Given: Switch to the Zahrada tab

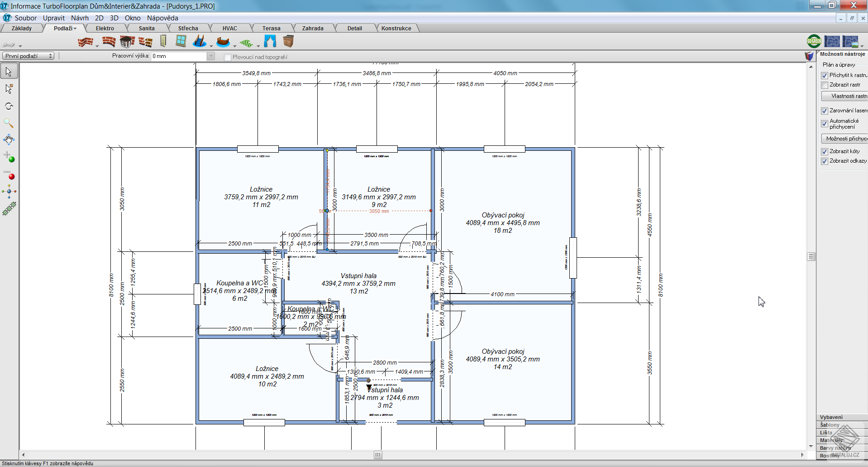Looking at the screenshot, I should tap(312, 28).
